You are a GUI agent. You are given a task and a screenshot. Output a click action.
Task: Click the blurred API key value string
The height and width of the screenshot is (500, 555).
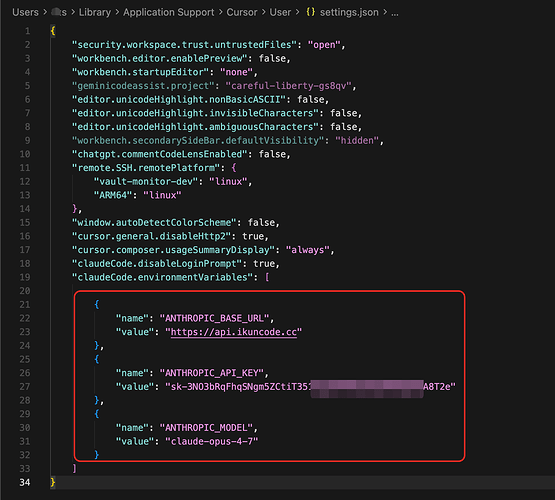click(x=310, y=387)
